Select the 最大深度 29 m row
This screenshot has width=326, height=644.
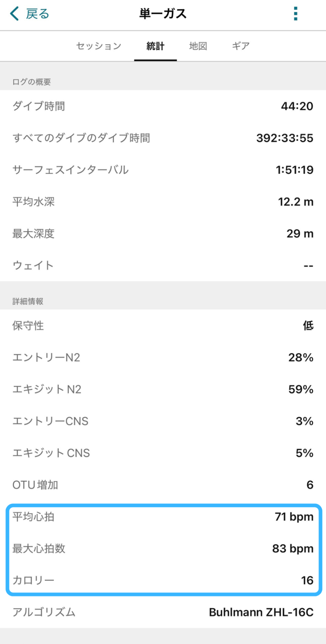click(x=163, y=234)
